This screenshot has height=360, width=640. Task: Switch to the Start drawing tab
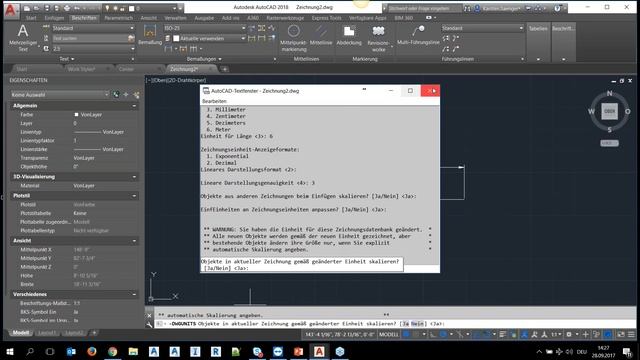tap(22, 69)
